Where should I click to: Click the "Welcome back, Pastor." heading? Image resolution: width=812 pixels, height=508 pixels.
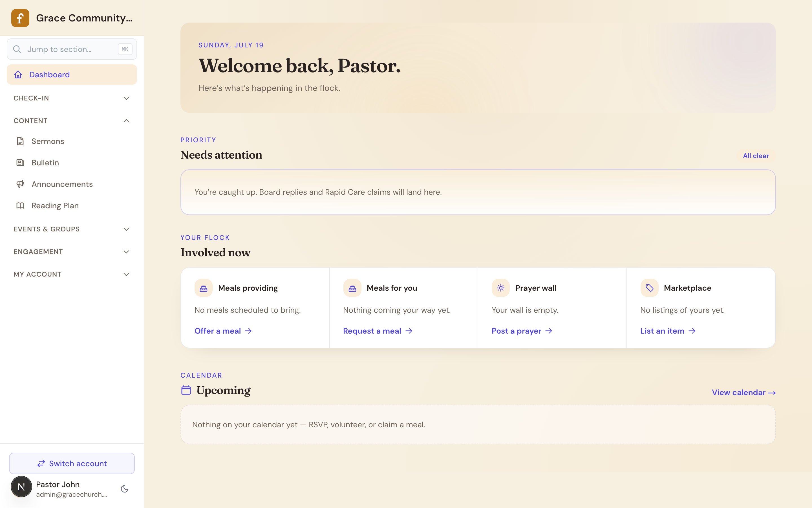(300, 65)
